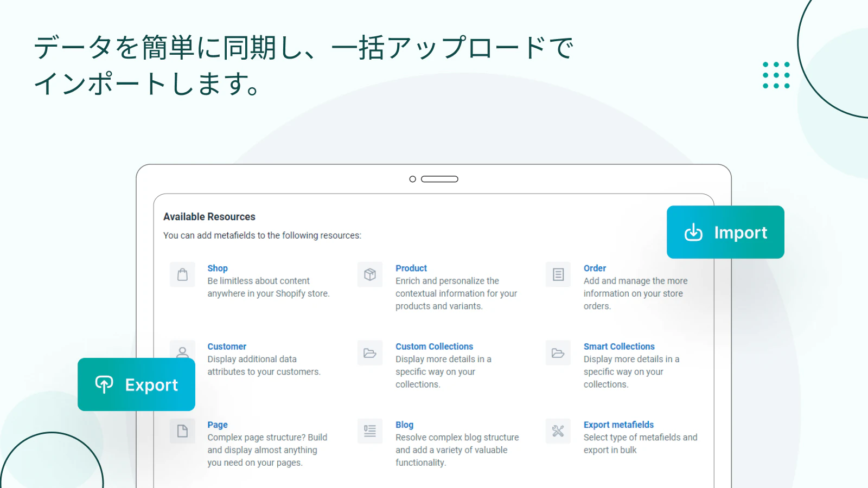
Task: Click 'You can add metafields to the following resources' text
Action: coord(262,235)
